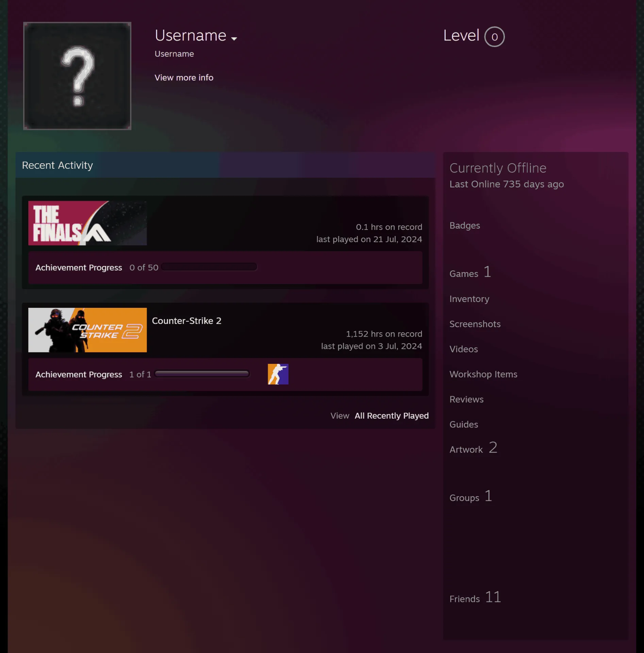The width and height of the screenshot is (644, 653).
Task: Click the '0 of 50' achievement count
Action: (144, 268)
